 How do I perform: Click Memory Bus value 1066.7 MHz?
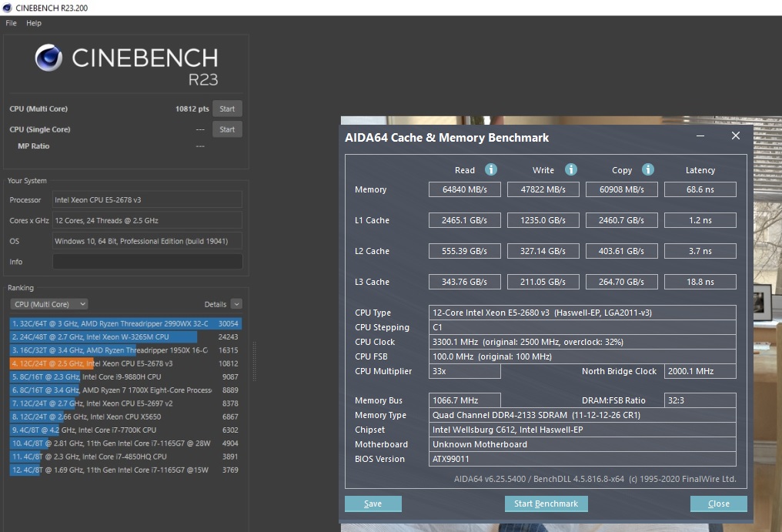tap(465, 400)
